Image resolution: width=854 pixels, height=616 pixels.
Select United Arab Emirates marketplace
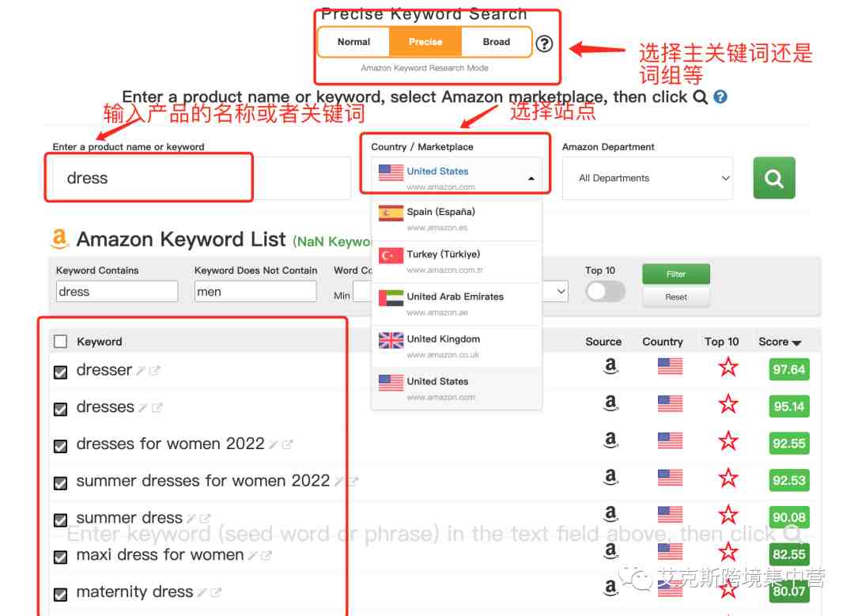(x=456, y=304)
